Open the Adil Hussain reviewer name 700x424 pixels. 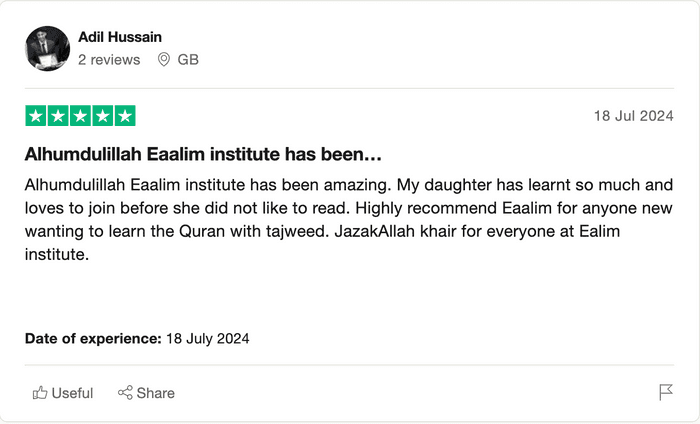pos(120,37)
